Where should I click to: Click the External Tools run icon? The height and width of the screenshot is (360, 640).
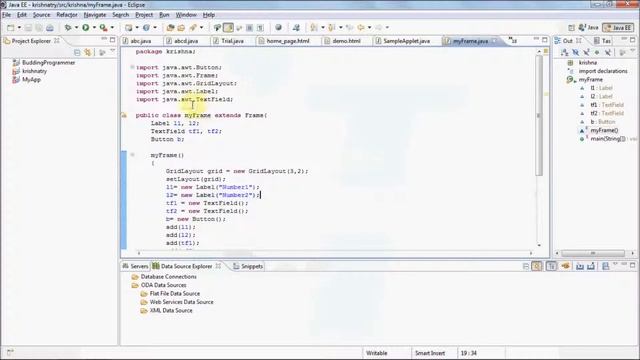click(103, 28)
